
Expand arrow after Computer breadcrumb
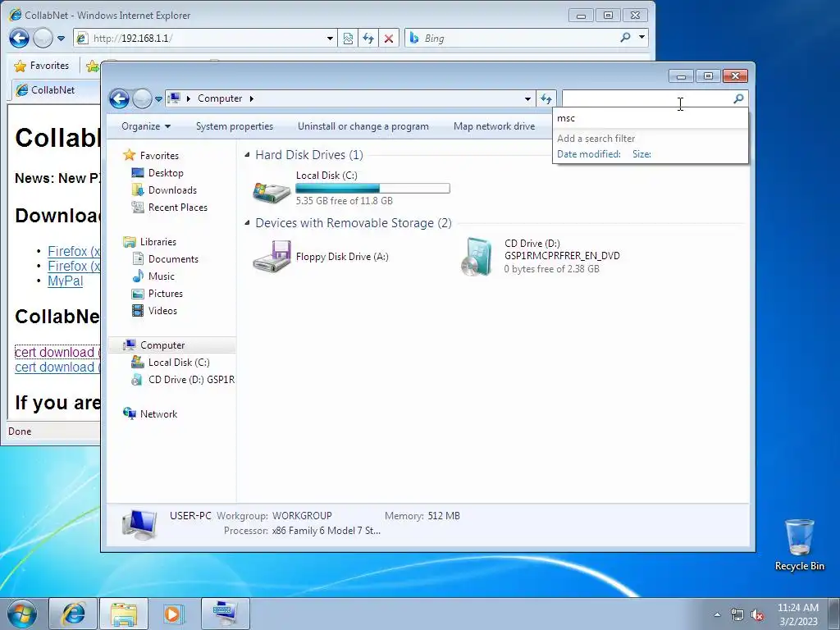pyautogui.click(x=251, y=98)
